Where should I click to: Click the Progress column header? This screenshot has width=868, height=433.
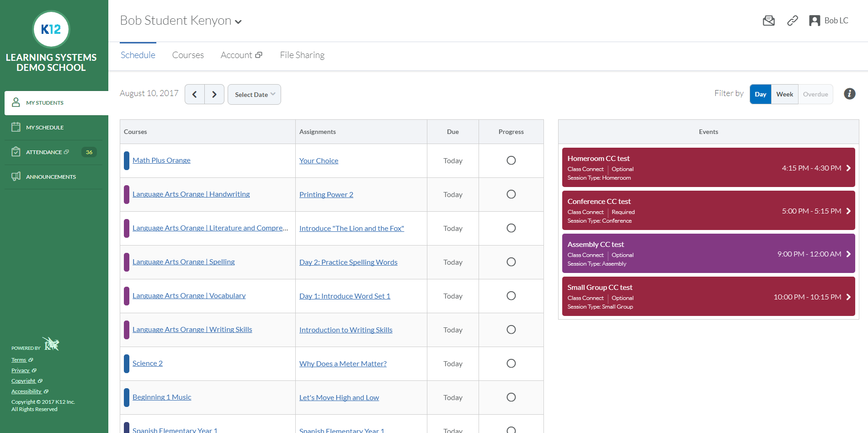coord(511,132)
